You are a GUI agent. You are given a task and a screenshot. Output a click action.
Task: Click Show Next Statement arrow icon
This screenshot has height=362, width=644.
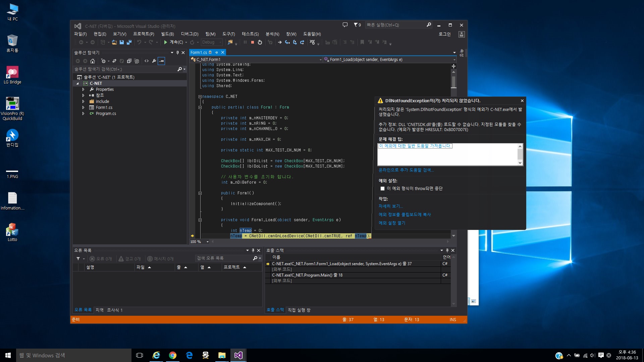tap(280, 42)
